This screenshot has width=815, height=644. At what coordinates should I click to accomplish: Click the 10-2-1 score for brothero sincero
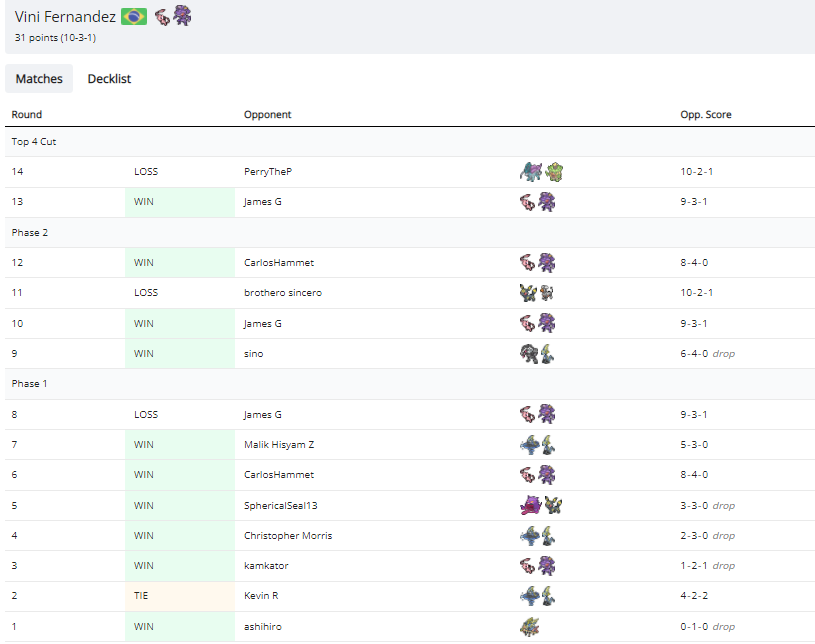pyautogui.click(x=696, y=293)
